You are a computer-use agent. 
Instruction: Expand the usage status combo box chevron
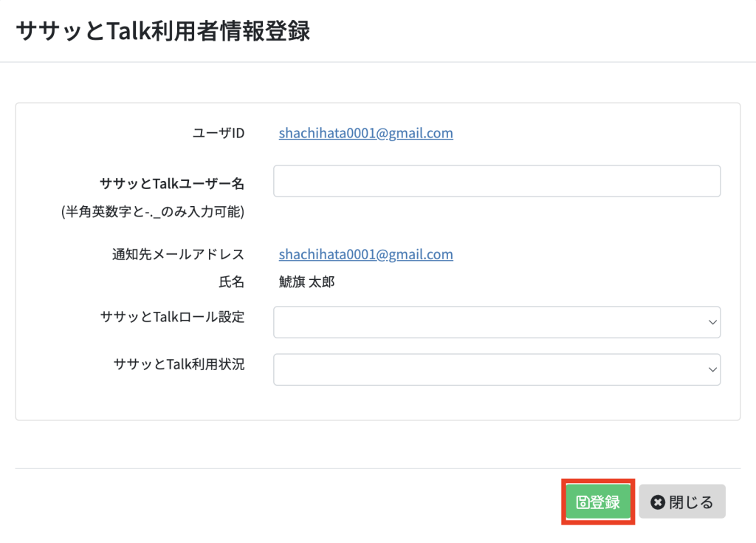[712, 369]
